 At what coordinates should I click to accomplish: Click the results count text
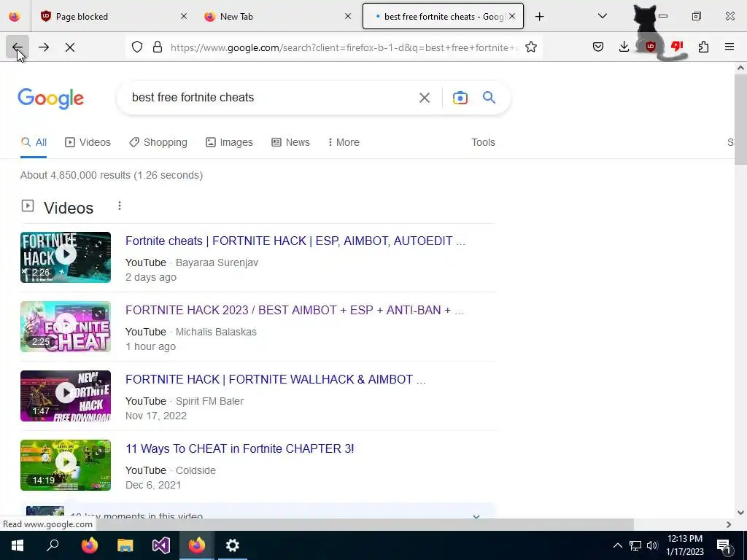(112, 175)
